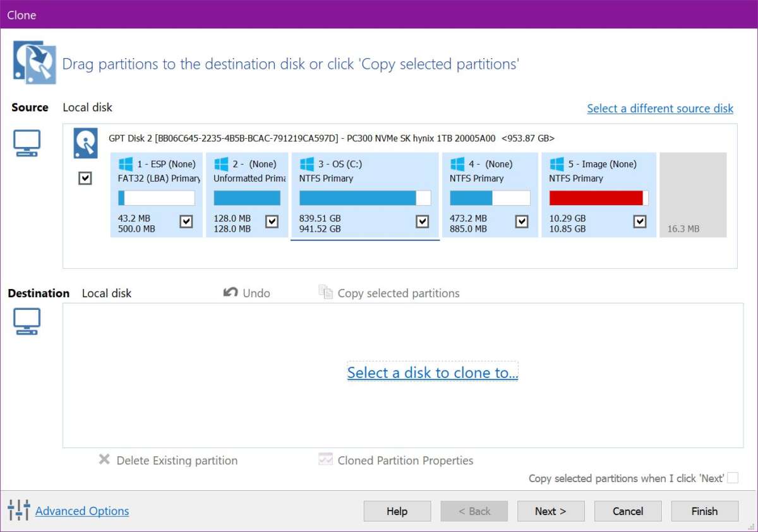This screenshot has height=532, width=758.
Task: Uncheck partition 1 ESP checkbox
Action: point(186,222)
